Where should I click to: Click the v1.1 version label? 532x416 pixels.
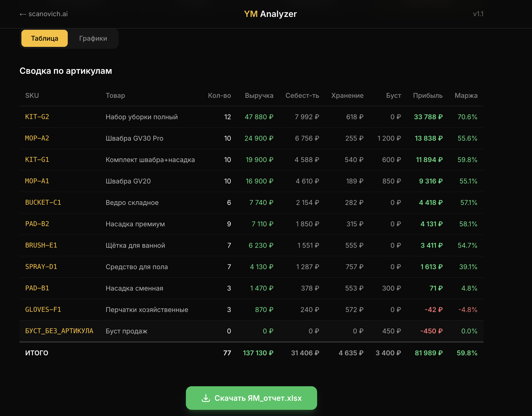(478, 14)
